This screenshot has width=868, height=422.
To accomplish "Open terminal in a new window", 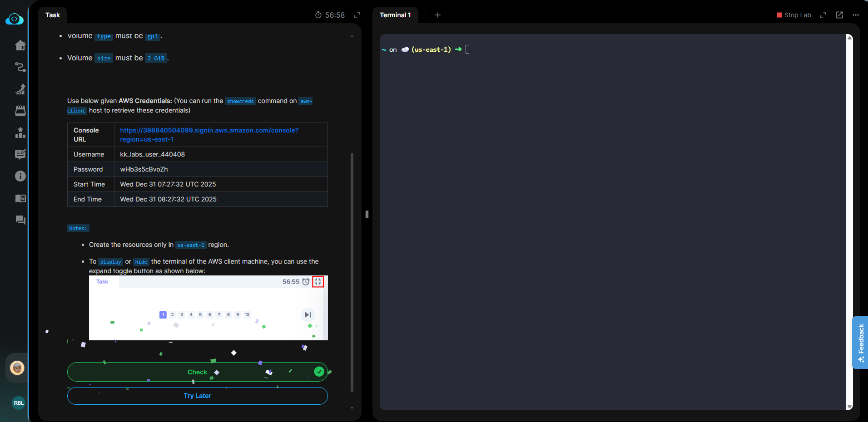I will [839, 15].
